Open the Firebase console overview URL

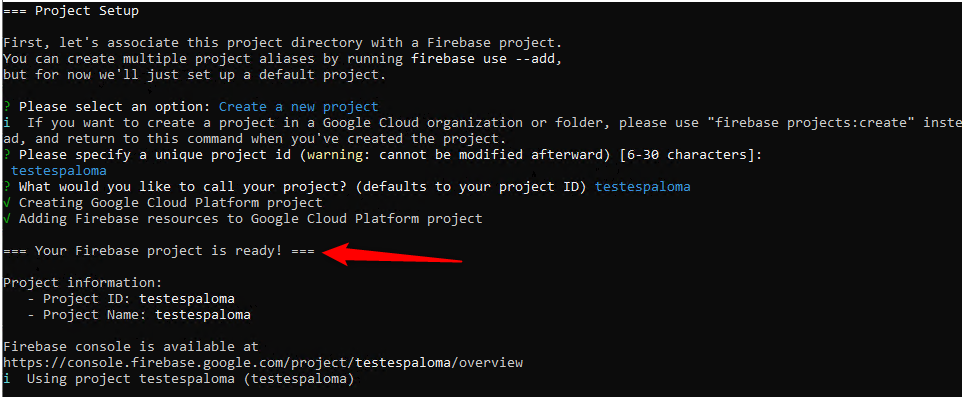coord(263,363)
